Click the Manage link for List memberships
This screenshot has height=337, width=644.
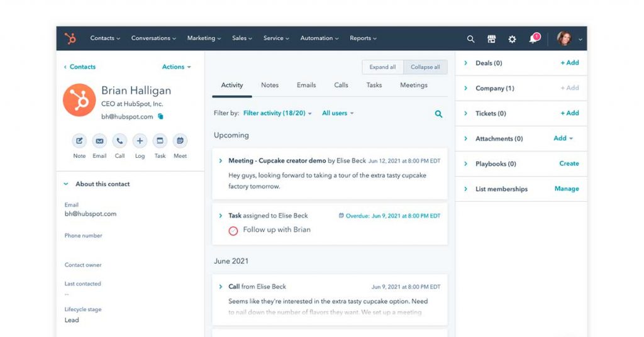click(566, 189)
